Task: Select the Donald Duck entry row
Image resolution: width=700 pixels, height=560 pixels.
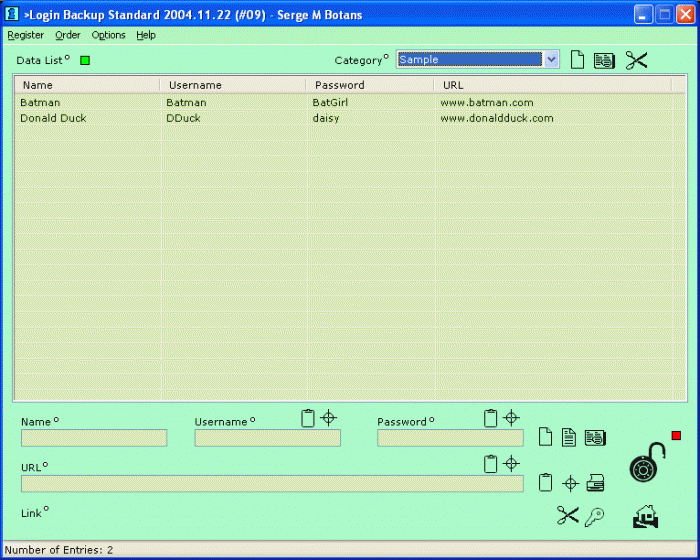Action: pyautogui.click(x=54, y=118)
